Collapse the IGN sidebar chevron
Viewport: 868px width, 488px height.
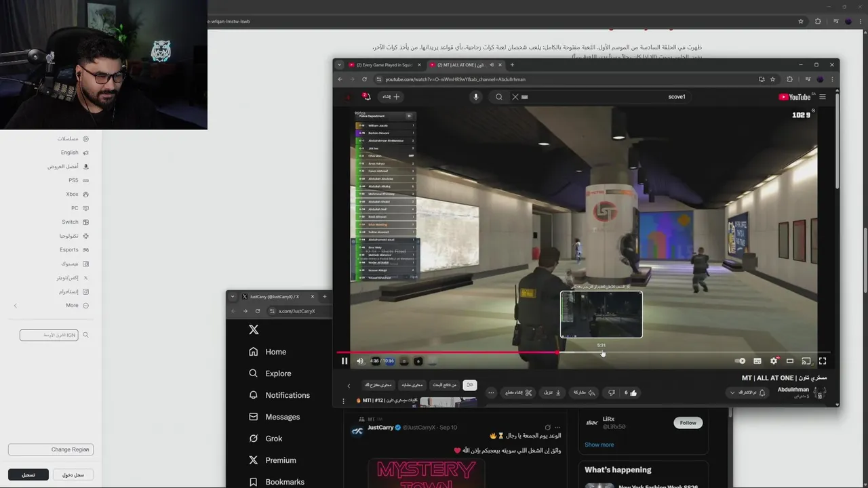point(16,306)
